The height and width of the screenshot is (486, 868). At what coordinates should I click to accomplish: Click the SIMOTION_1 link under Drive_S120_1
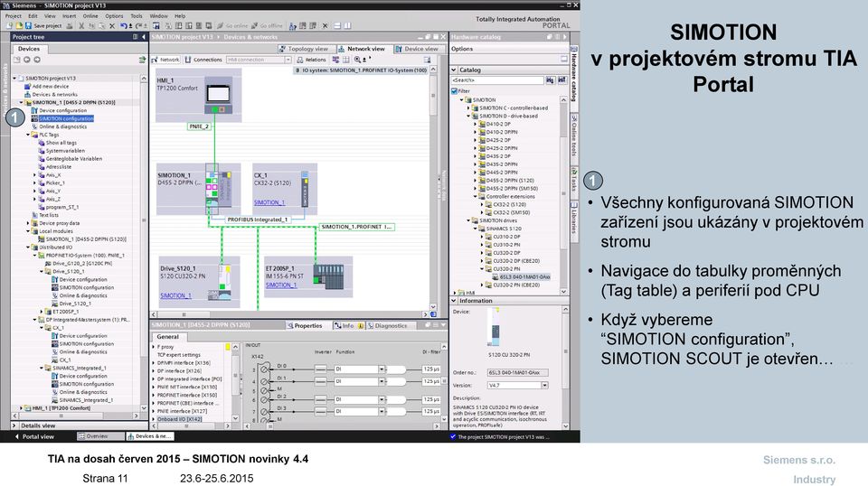tap(175, 295)
